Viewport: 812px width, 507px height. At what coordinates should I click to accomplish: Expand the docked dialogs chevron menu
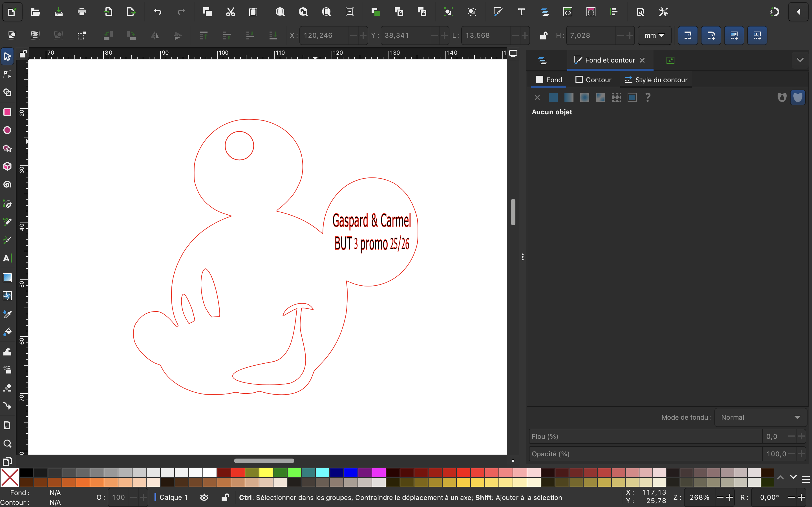(800, 60)
